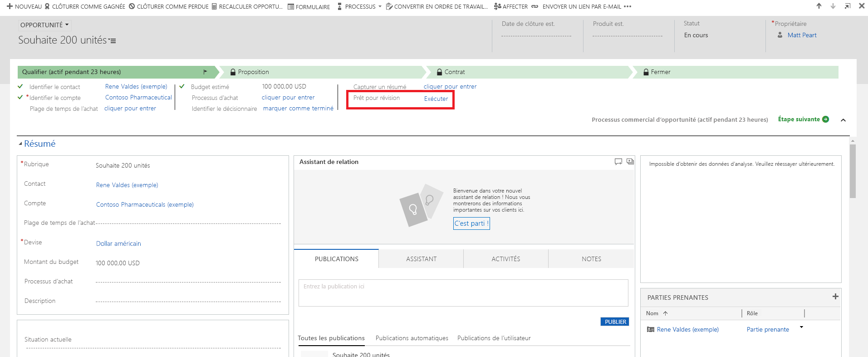Click to enter Plage de temps de l'achat
Image resolution: width=868 pixels, height=357 pixels.
(130, 108)
